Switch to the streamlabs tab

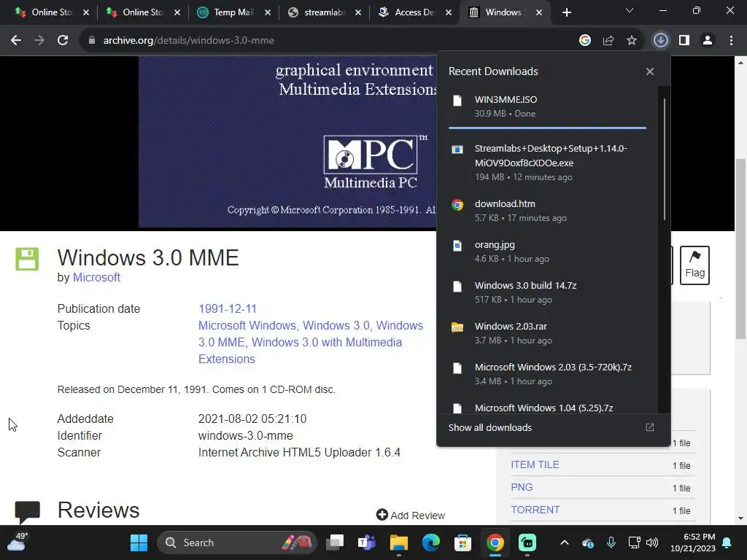pos(325,12)
